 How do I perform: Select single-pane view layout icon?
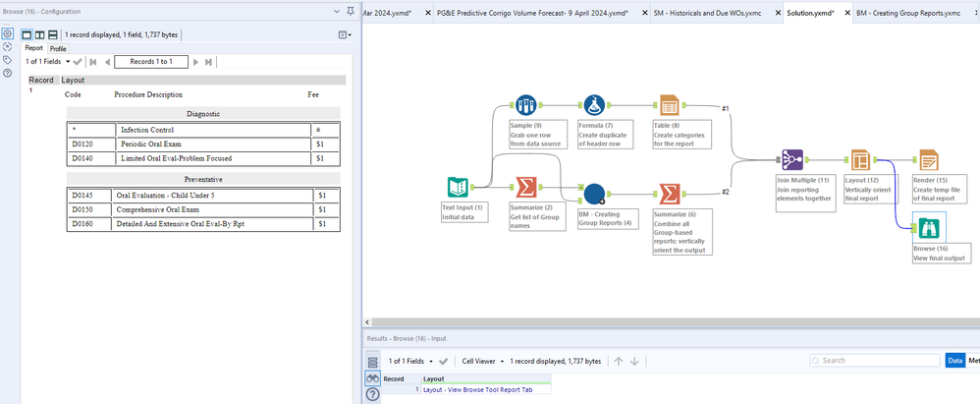tap(27, 35)
